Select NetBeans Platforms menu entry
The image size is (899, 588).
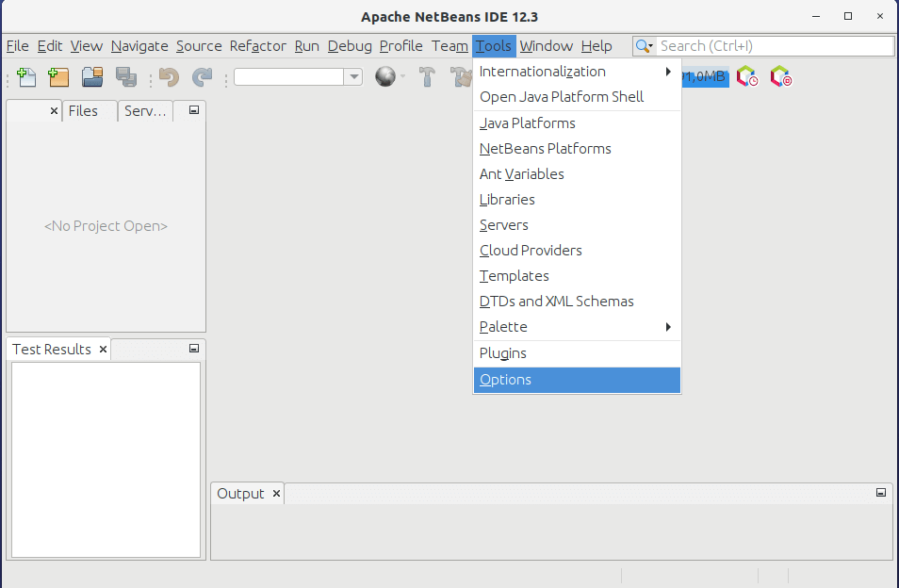click(577, 149)
